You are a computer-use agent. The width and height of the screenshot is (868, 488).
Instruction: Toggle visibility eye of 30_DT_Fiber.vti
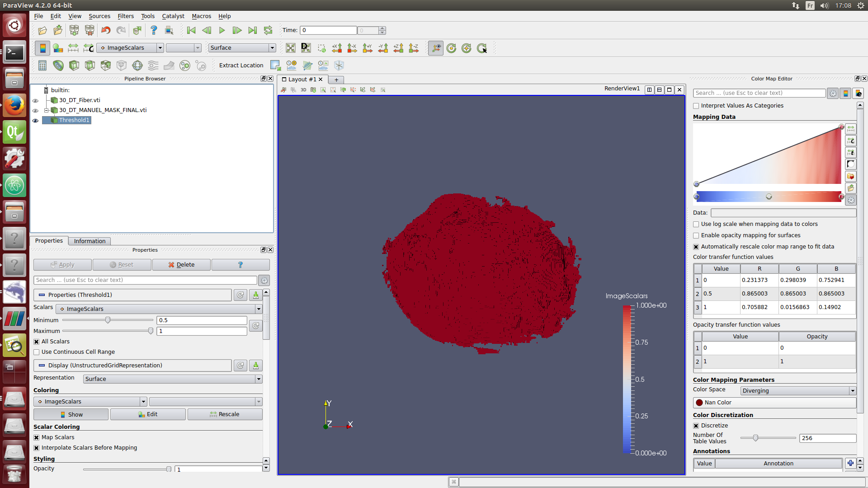[x=35, y=100]
